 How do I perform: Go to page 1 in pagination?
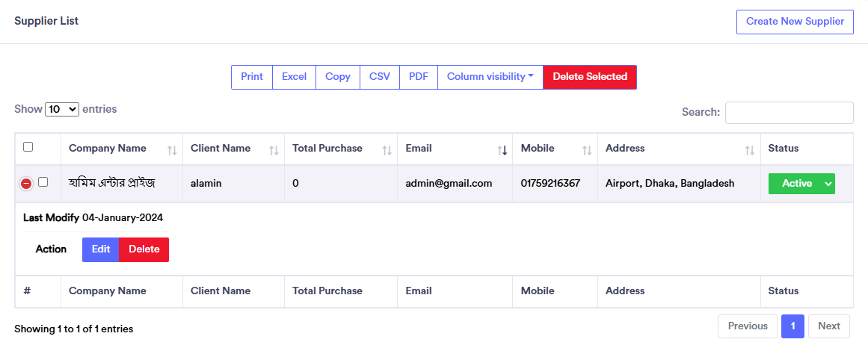click(792, 326)
